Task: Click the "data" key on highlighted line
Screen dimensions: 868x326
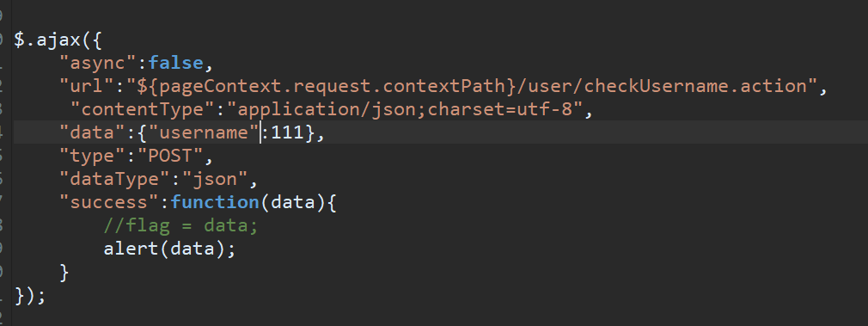Action: (93, 133)
